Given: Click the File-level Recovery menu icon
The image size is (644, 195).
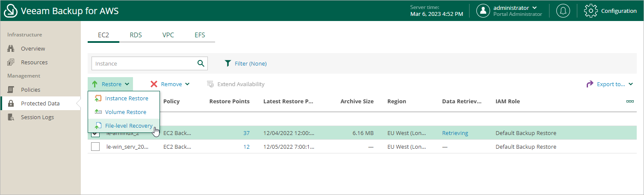Looking at the screenshot, I should [x=98, y=126].
